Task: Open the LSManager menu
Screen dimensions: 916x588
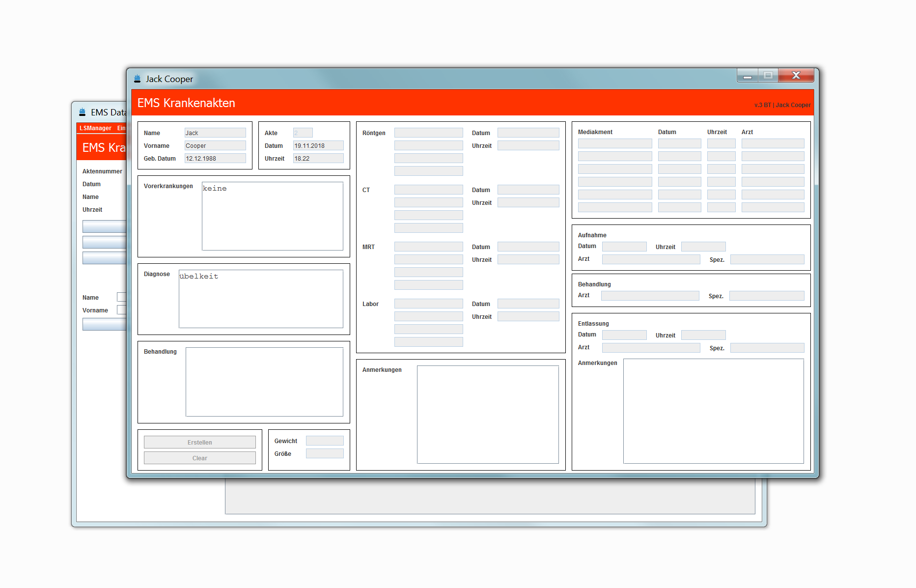Action: (x=95, y=128)
